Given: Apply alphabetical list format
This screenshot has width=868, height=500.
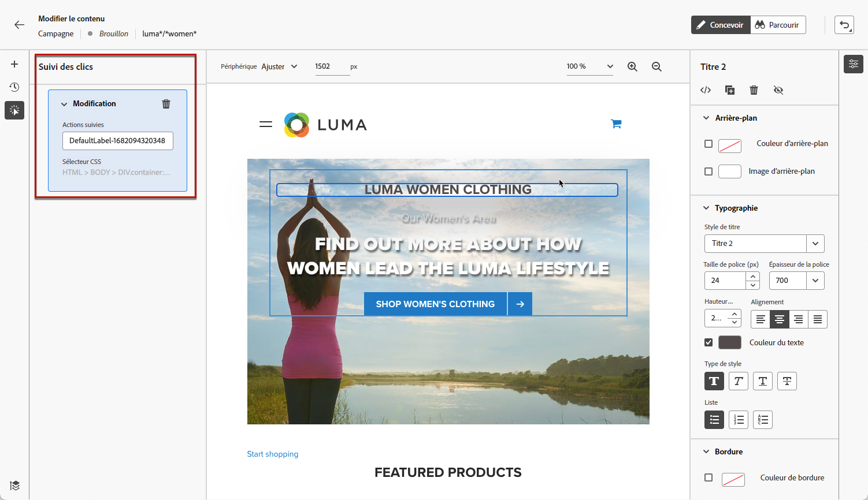Looking at the screenshot, I should click(x=763, y=420).
